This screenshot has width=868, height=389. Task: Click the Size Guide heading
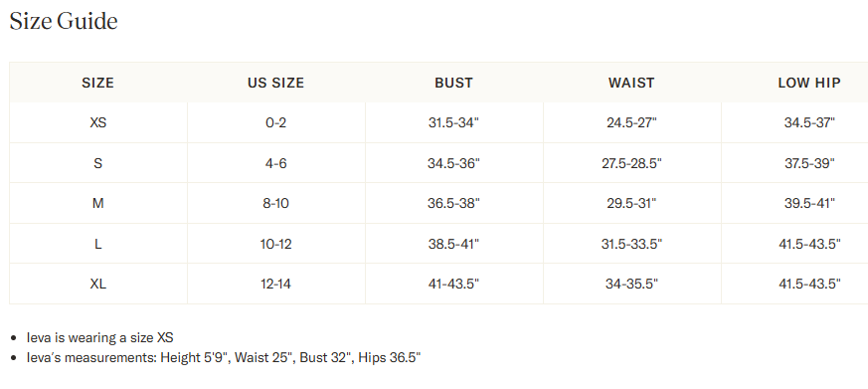64,22
